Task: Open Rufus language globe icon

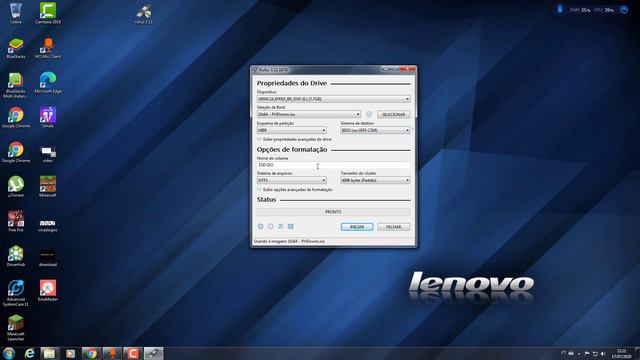Action: [x=260, y=226]
